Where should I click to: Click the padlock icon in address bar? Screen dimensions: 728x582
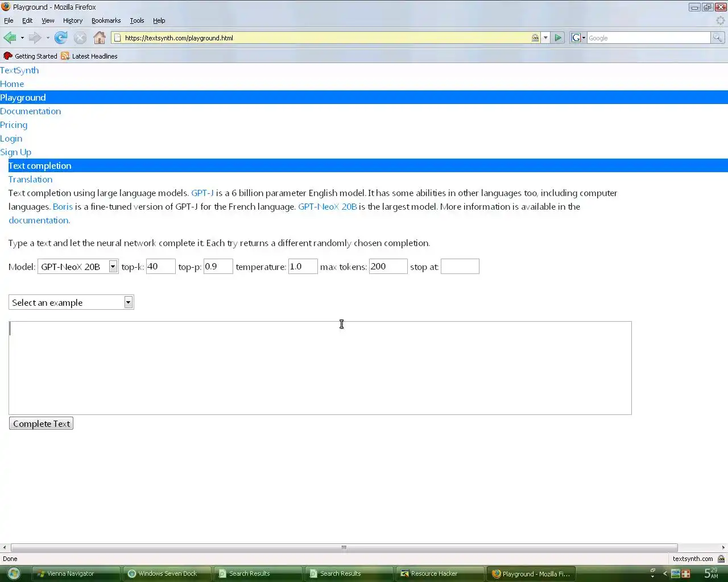click(535, 38)
